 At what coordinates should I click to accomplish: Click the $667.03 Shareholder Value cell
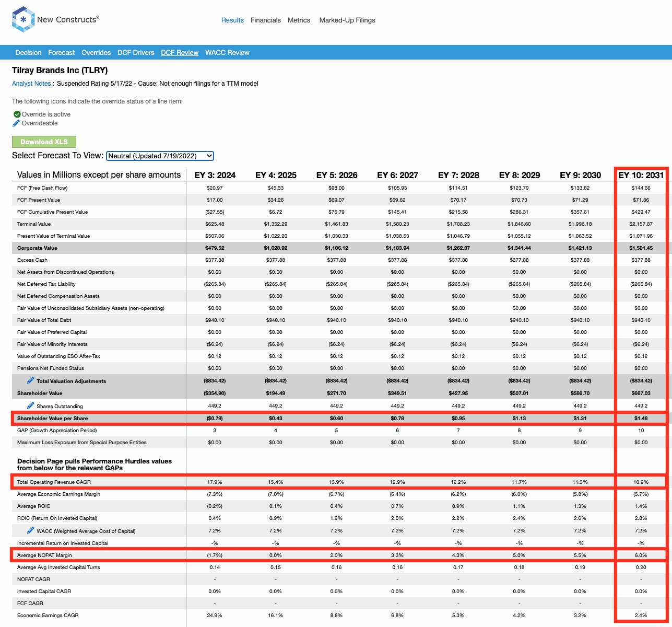[641, 393]
